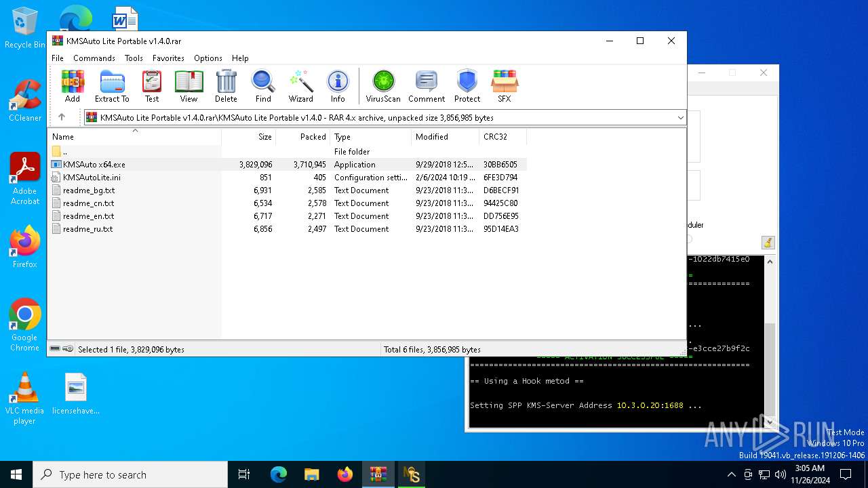Click the key icon in status bar

tap(68, 349)
